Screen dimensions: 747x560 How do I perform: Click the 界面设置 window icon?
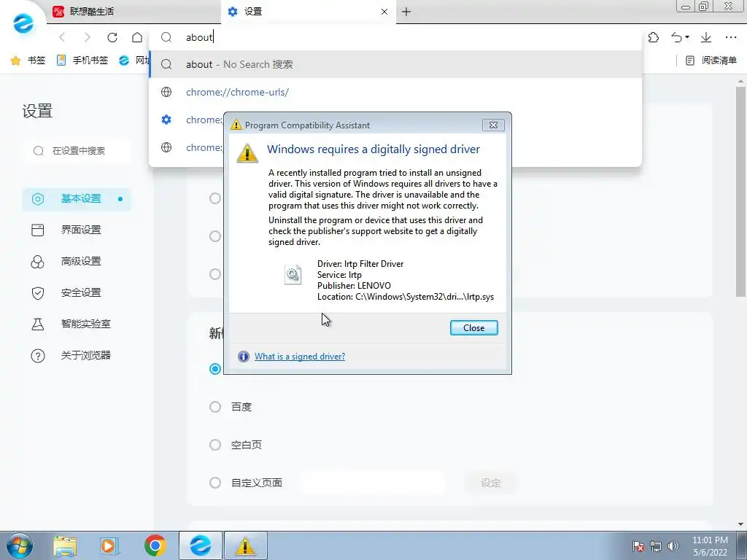click(38, 230)
